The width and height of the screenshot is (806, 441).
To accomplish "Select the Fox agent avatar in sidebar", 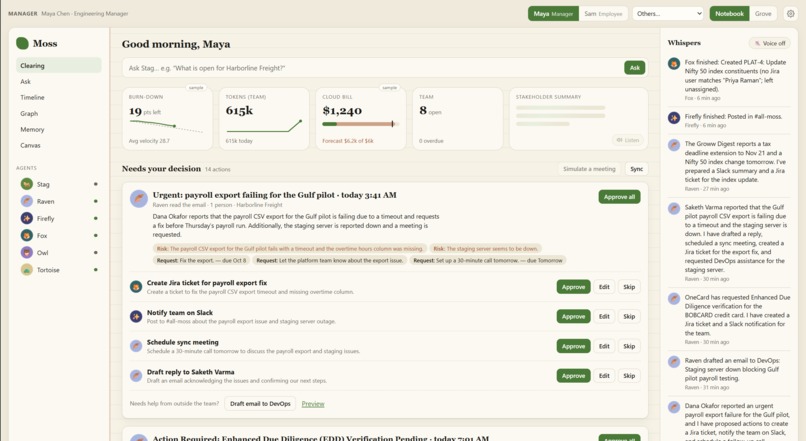I will [x=27, y=235].
